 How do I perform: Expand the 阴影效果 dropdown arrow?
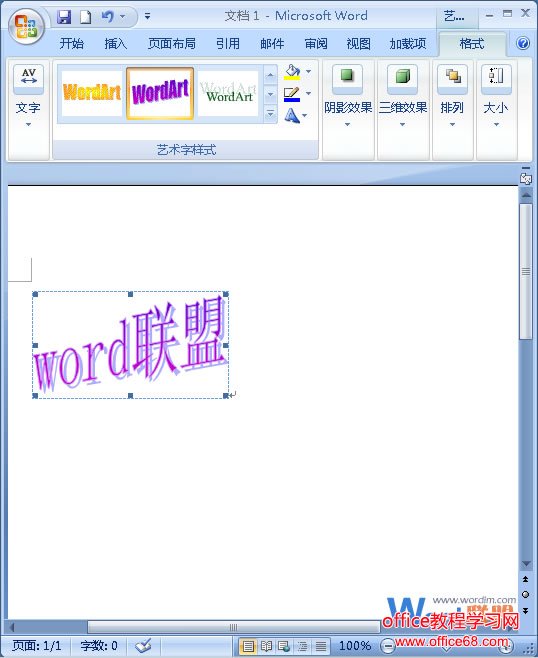tap(347, 125)
